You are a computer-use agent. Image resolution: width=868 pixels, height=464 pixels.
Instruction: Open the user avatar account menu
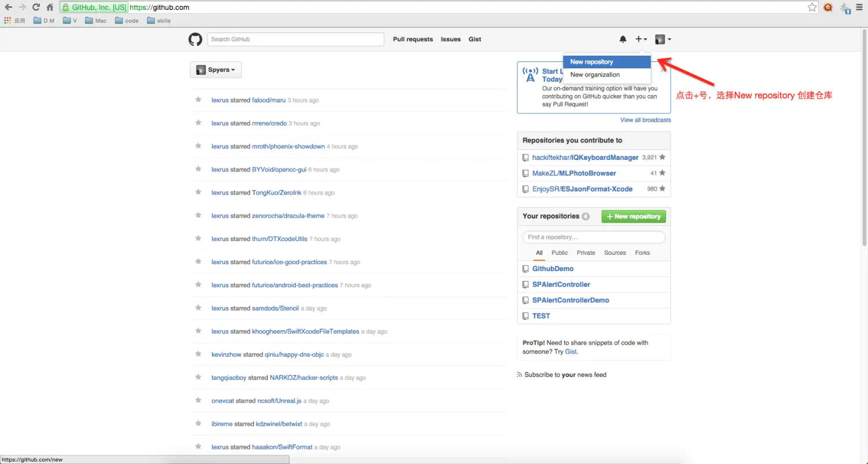[663, 39]
